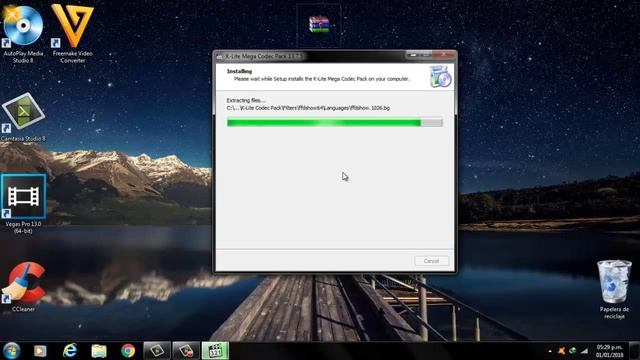The width and height of the screenshot is (640, 360).
Task: Cancel the K-Lite Codec Pack installation
Action: pos(431,261)
